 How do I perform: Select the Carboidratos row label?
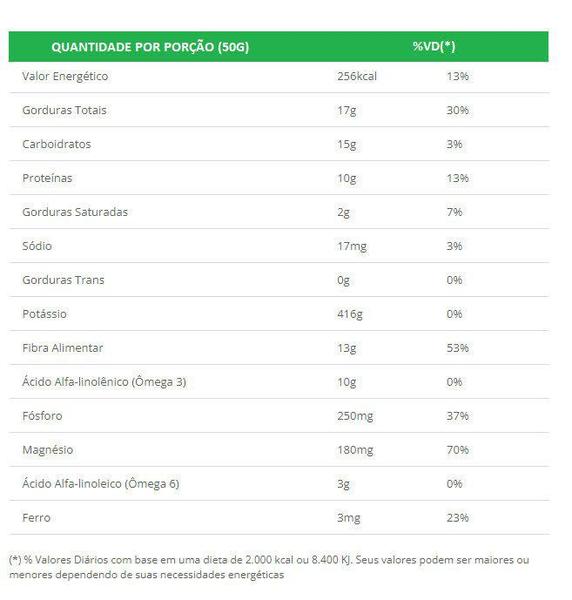(57, 144)
